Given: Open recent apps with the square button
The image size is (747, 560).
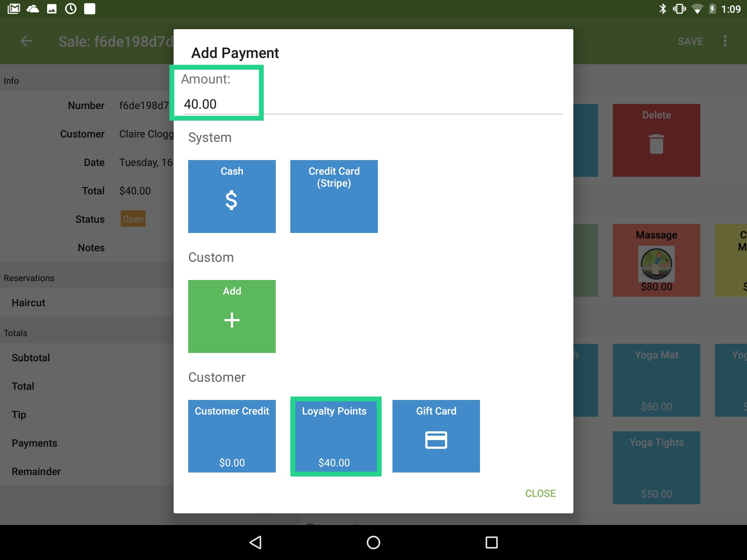Looking at the screenshot, I should click(x=492, y=542).
